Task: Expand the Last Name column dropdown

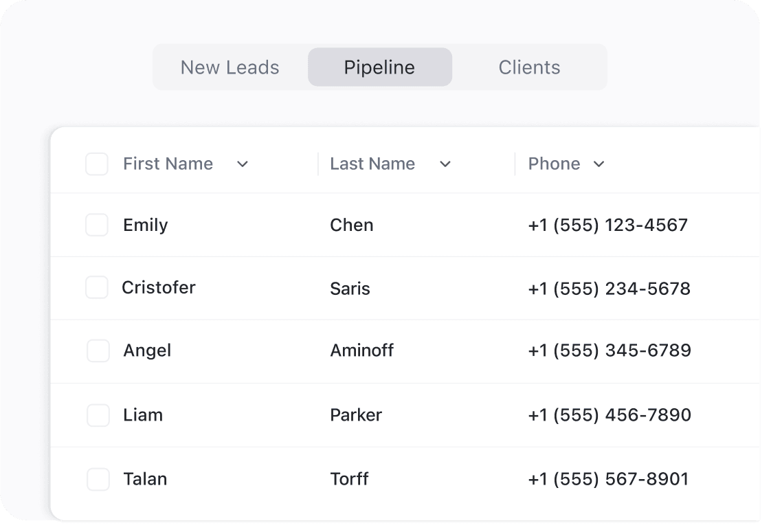Action: point(445,164)
